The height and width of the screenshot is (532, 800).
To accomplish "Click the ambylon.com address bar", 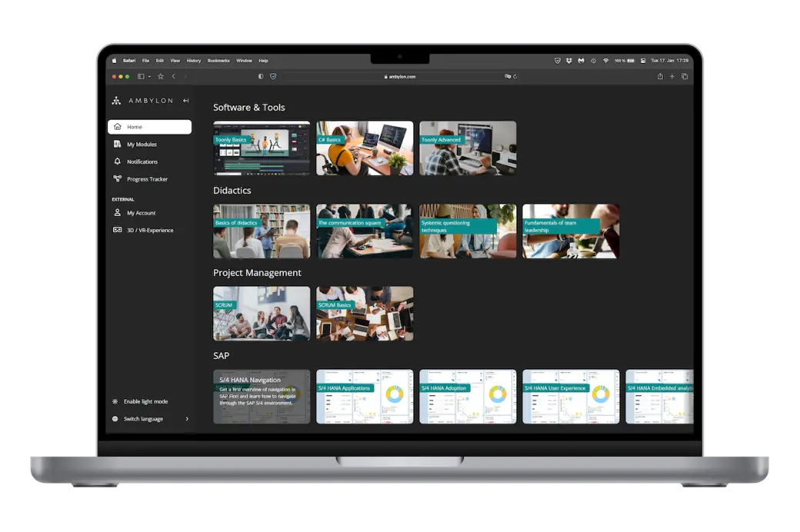I will click(x=400, y=76).
